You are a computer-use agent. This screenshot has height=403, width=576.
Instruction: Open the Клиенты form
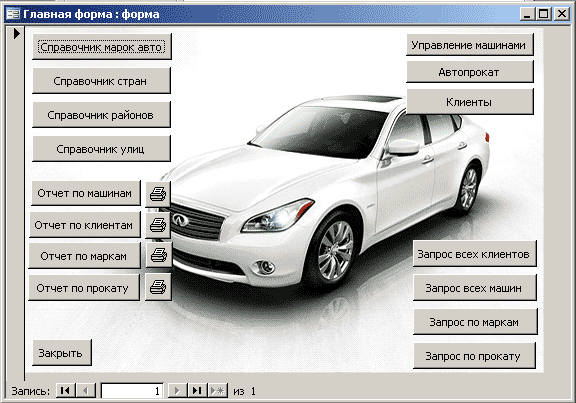[470, 101]
